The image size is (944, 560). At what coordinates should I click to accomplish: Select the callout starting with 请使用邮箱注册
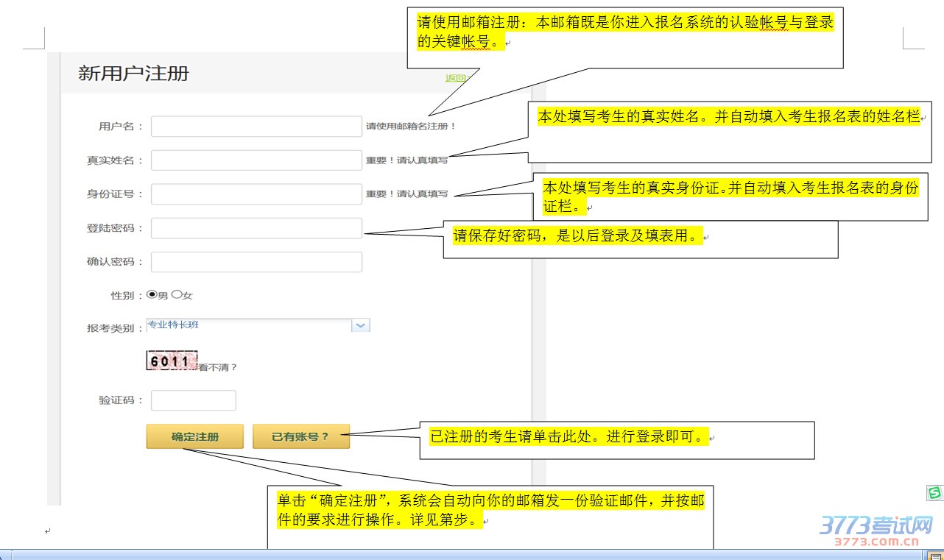pyautogui.click(x=624, y=32)
